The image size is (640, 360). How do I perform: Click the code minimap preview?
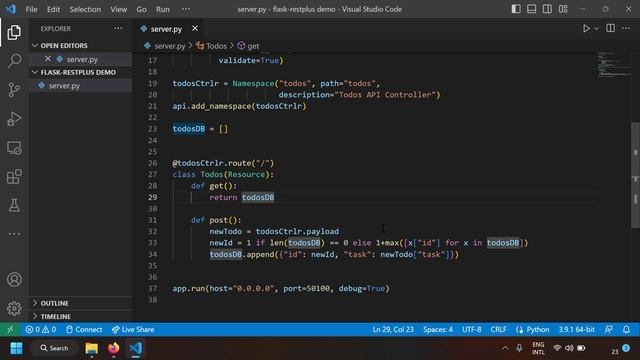[x=613, y=64]
